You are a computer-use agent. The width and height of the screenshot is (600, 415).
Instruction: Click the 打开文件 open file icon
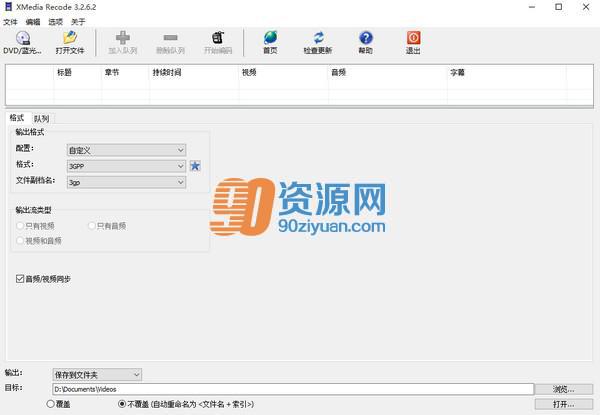tap(70, 37)
